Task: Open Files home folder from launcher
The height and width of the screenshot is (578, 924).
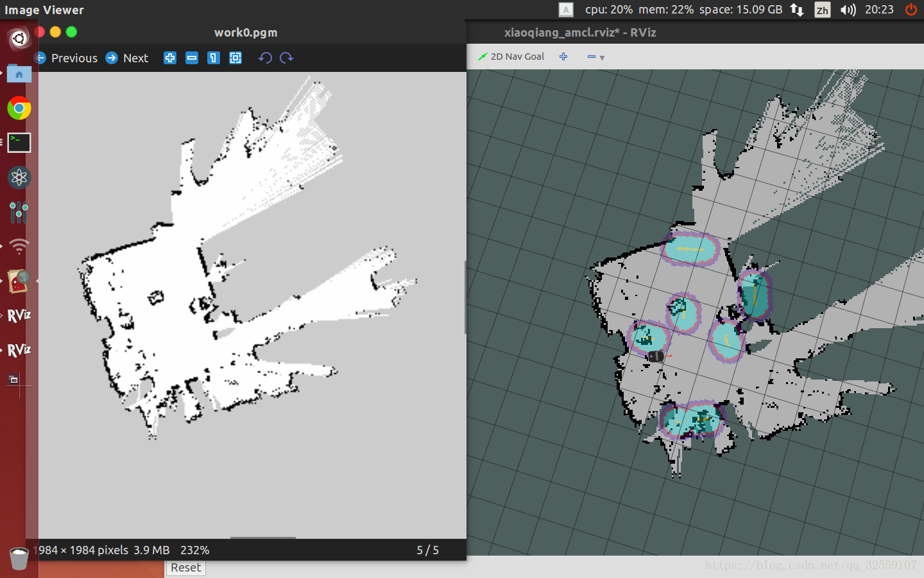Action: point(19,74)
